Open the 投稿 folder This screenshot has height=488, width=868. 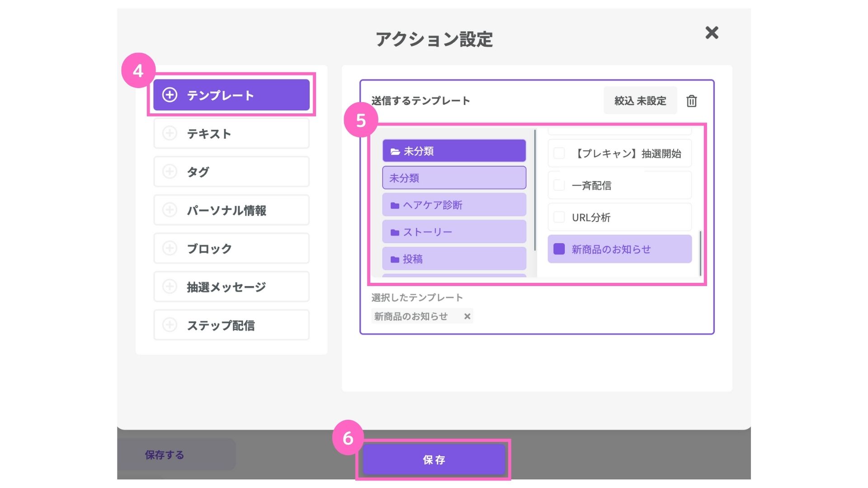click(x=454, y=259)
